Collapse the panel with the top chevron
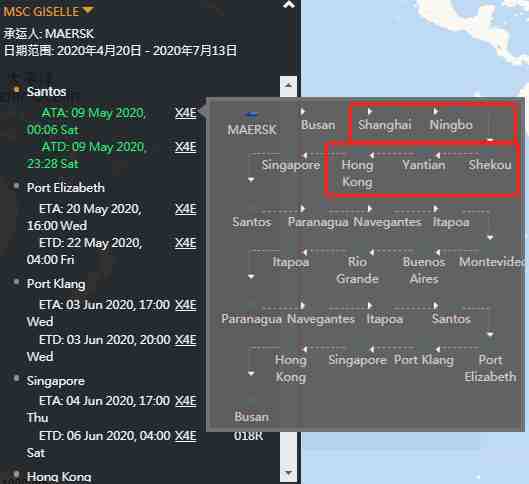Viewport: 529px width, 484px height. pyautogui.click(x=289, y=4)
